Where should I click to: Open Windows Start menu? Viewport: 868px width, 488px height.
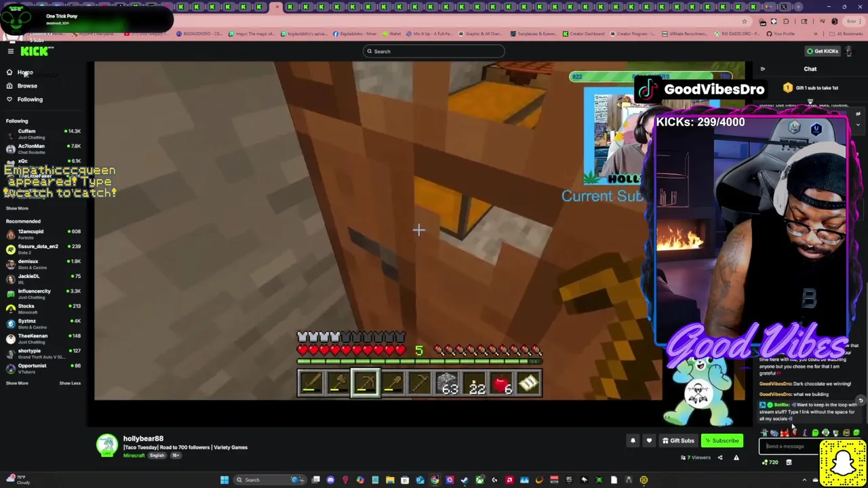click(224, 480)
